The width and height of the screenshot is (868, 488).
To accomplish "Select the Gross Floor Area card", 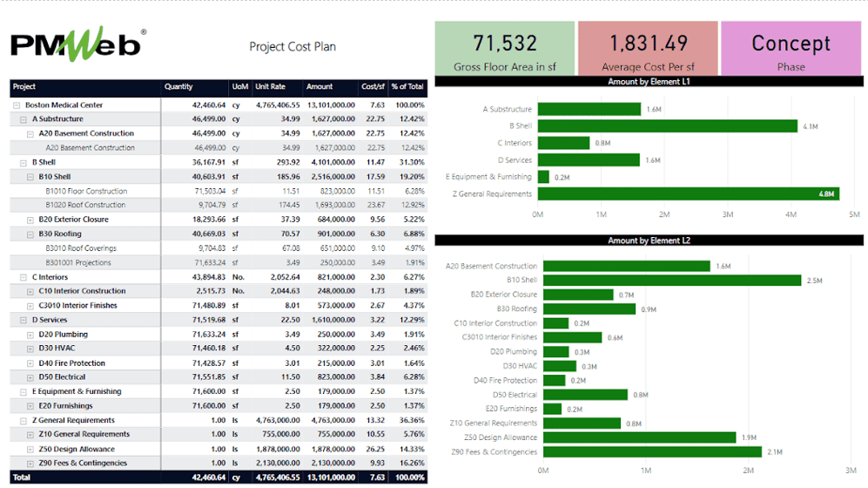I will pos(504,51).
